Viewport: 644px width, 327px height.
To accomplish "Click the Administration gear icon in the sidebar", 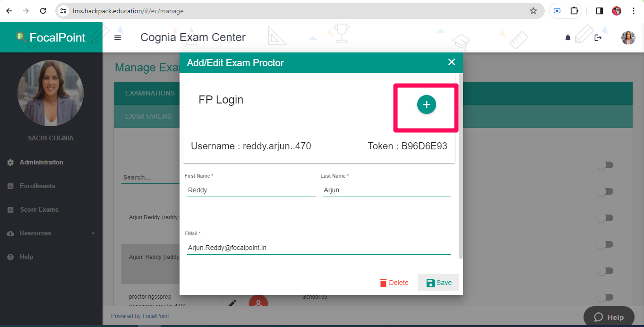I will coord(10,163).
